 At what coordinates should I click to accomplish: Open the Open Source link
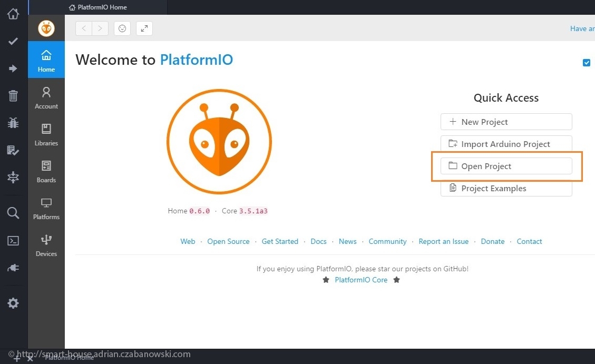[228, 242]
